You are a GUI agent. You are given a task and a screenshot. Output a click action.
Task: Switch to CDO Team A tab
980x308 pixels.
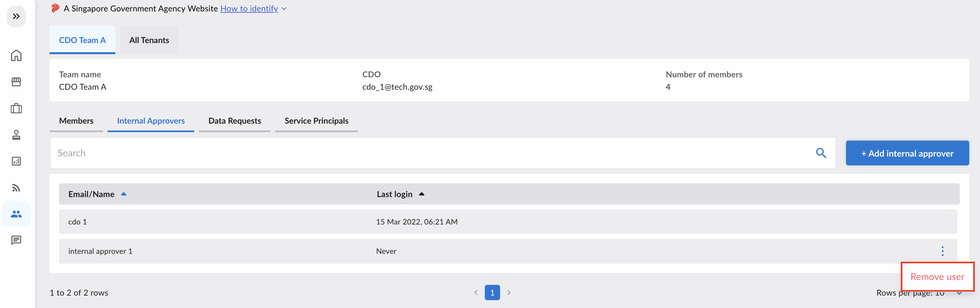click(82, 40)
